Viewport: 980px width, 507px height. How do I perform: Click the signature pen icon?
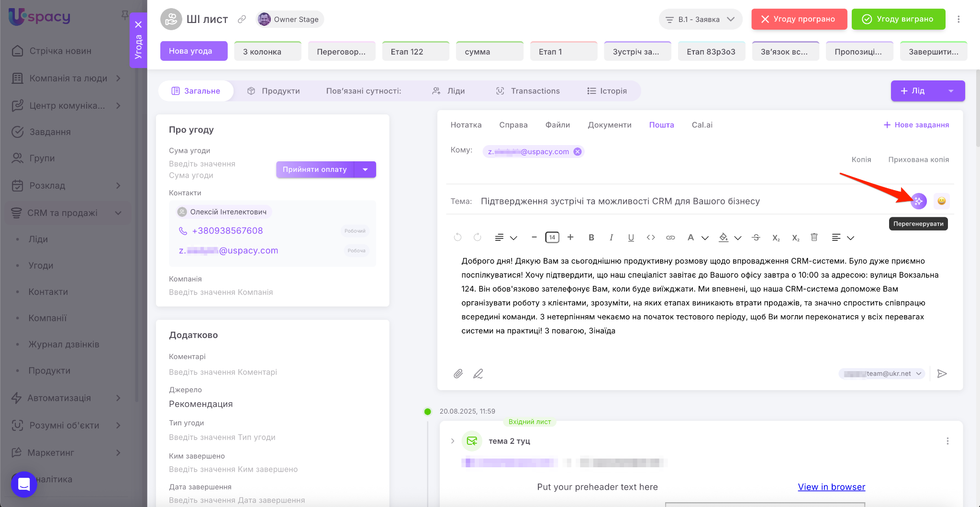[478, 373]
